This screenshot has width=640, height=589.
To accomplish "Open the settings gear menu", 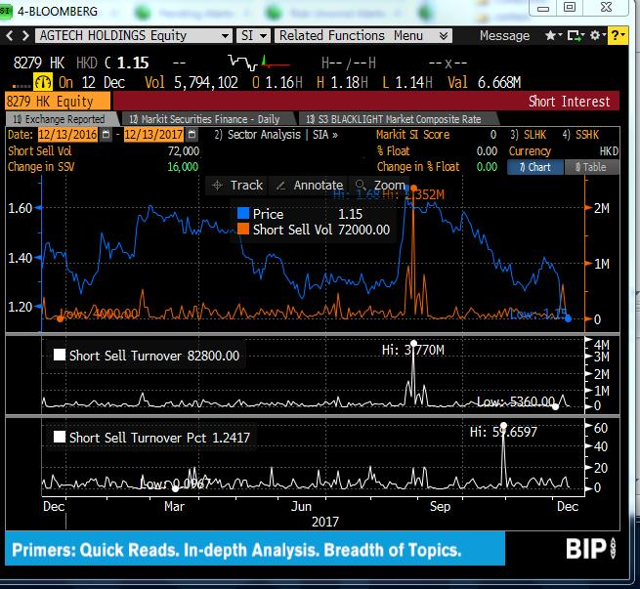I will (x=595, y=36).
